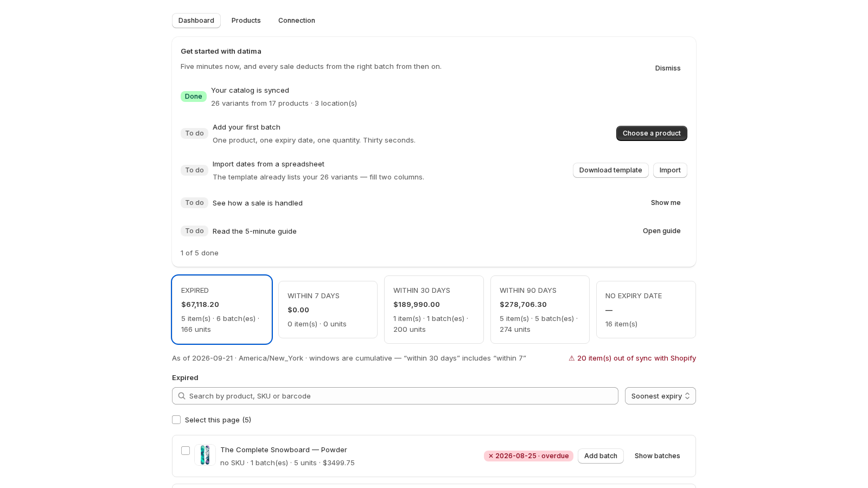Click the search by product field
Image resolution: width=868 pixels, height=488 pixels.
coord(395,396)
